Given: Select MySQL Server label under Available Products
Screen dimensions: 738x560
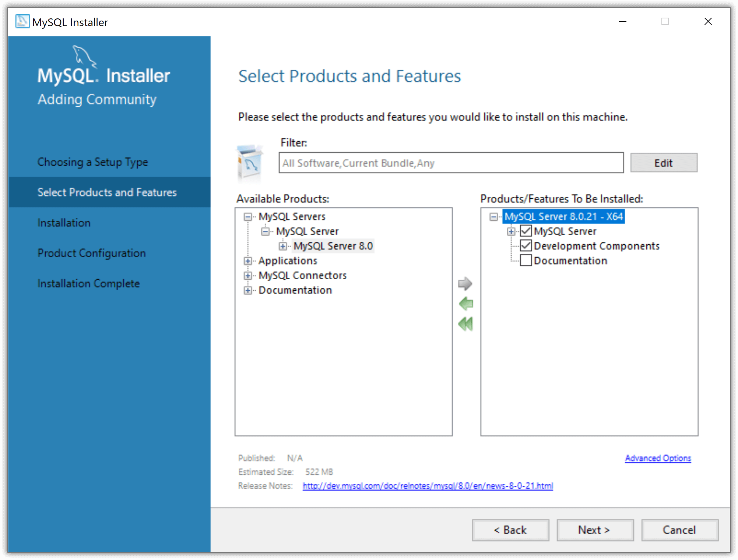Looking at the screenshot, I should coord(307,231).
